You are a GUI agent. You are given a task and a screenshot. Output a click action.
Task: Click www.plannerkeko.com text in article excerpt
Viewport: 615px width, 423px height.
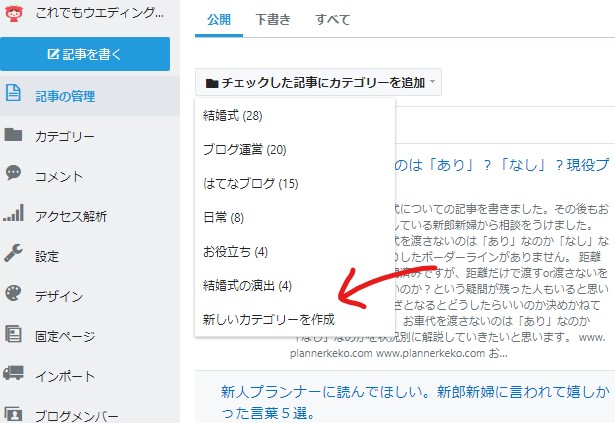click(430, 353)
